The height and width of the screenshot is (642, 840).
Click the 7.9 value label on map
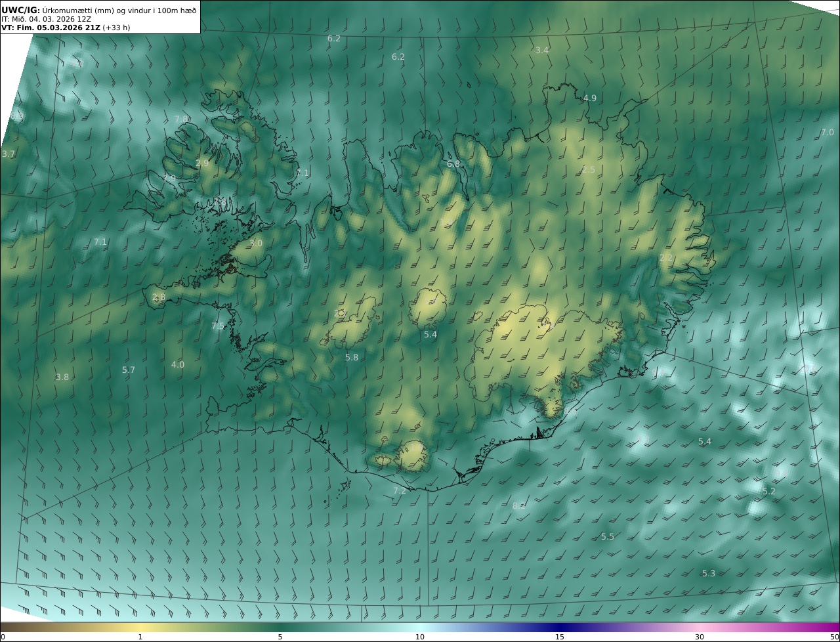(x=169, y=179)
